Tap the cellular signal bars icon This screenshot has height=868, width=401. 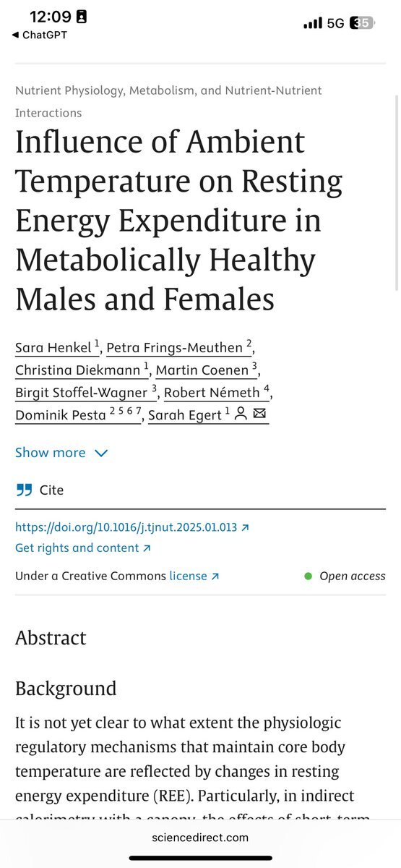313,23
